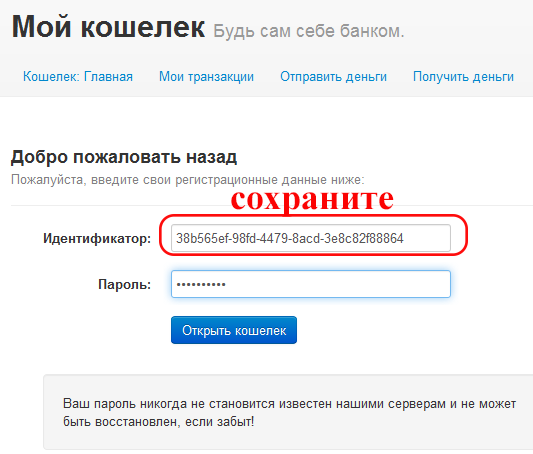The width and height of the screenshot is (533, 454).
Task: Click the Будь сам себе банком tagline
Action: click(x=309, y=31)
